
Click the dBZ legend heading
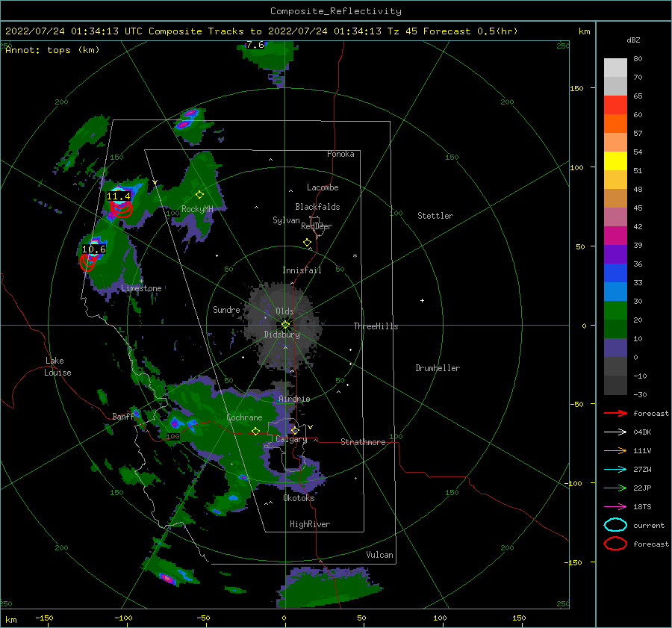tap(633, 40)
